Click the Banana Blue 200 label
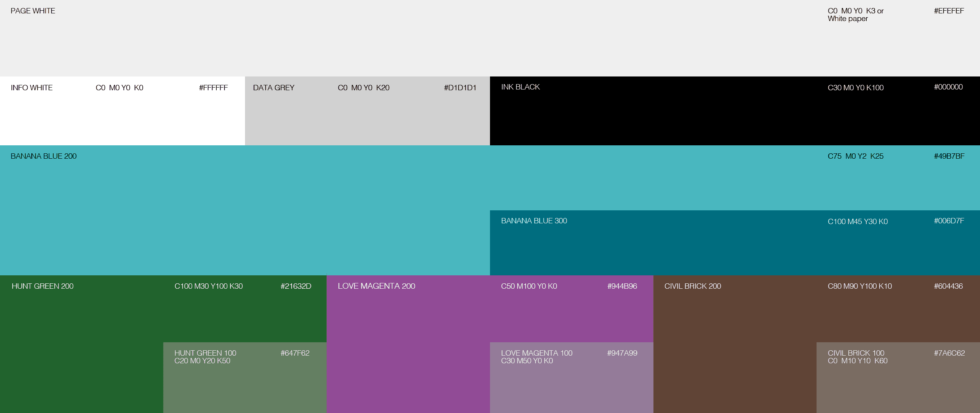 tap(44, 156)
